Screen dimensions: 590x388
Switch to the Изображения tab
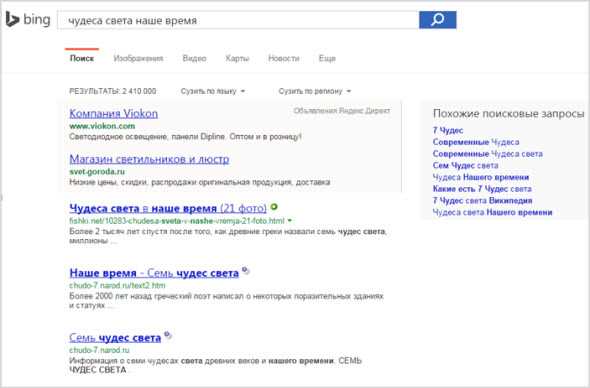[x=138, y=58]
